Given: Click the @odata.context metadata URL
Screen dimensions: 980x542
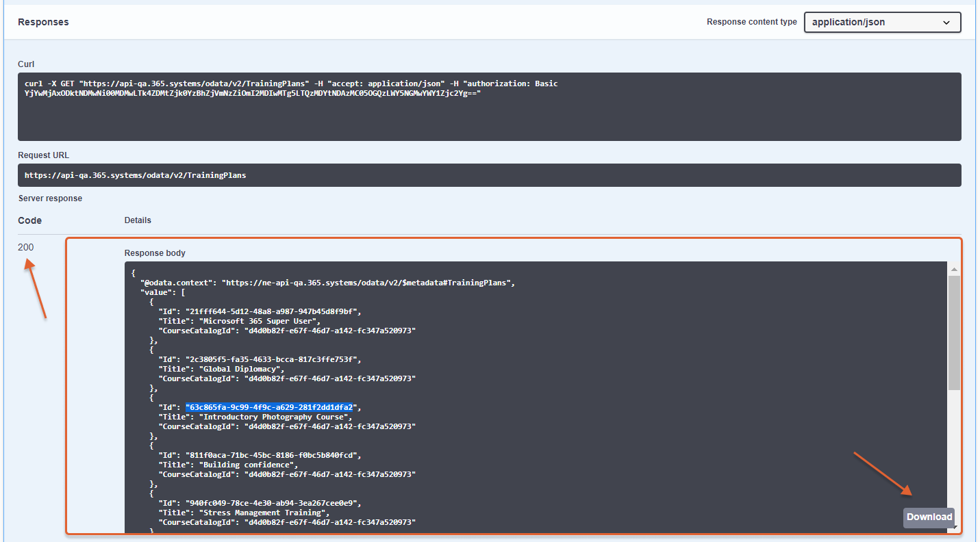Looking at the screenshot, I should point(368,283).
